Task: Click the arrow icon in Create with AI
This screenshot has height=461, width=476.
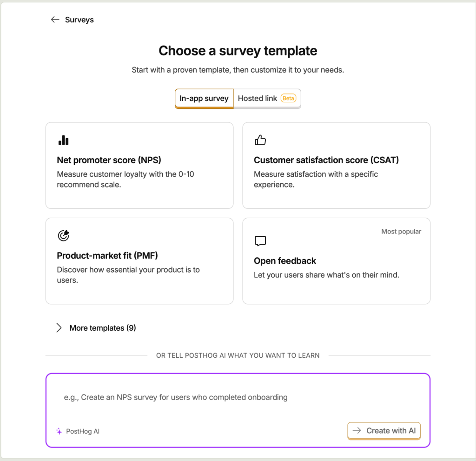Action: 357,430
